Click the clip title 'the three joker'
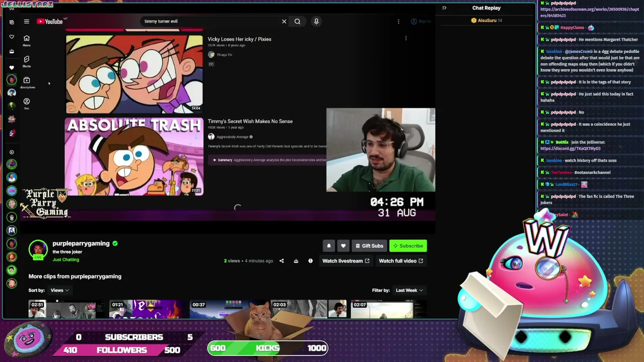 pyautogui.click(x=67, y=252)
